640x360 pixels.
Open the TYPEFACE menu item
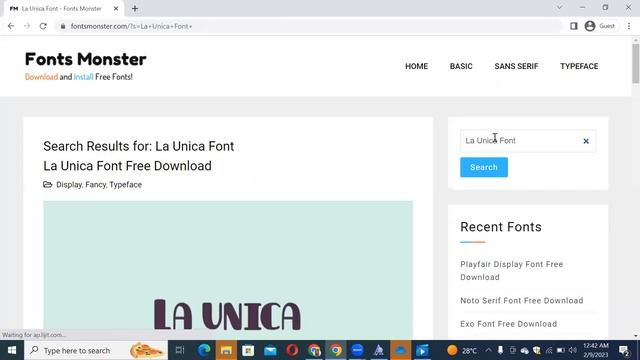coord(579,66)
